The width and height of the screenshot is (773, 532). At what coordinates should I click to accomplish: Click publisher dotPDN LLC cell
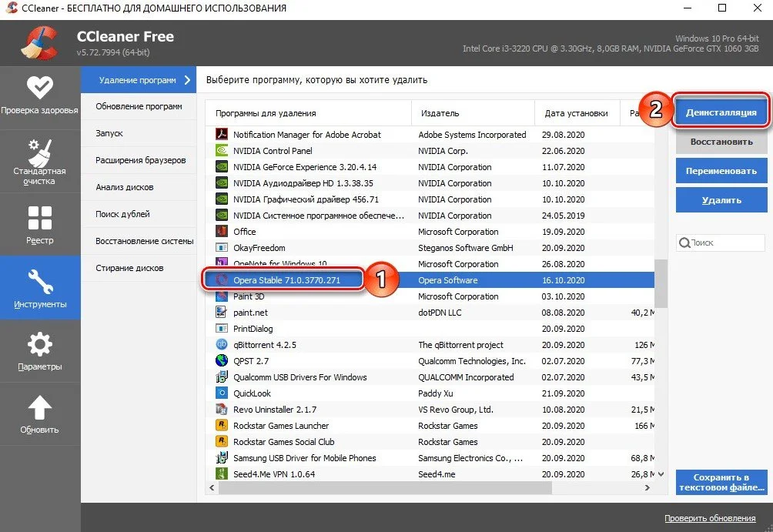(x=440, y=313)
